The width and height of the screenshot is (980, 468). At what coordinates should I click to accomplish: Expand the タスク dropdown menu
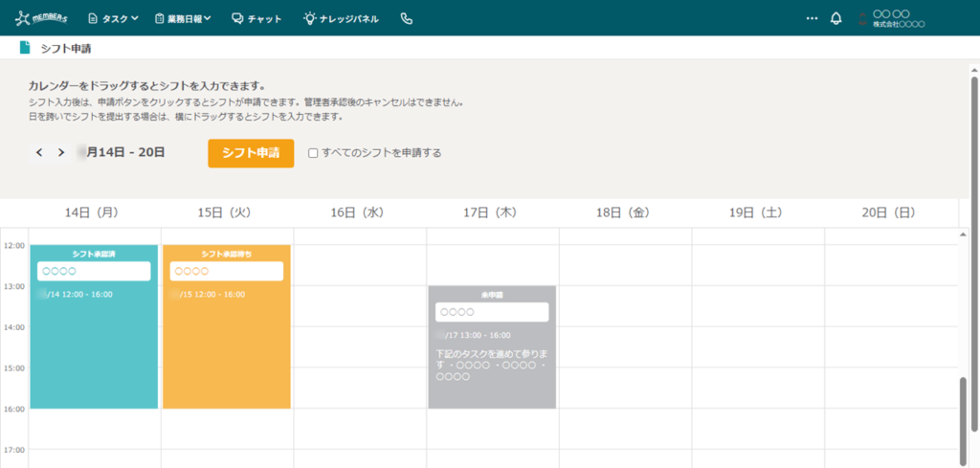point(113,19)
